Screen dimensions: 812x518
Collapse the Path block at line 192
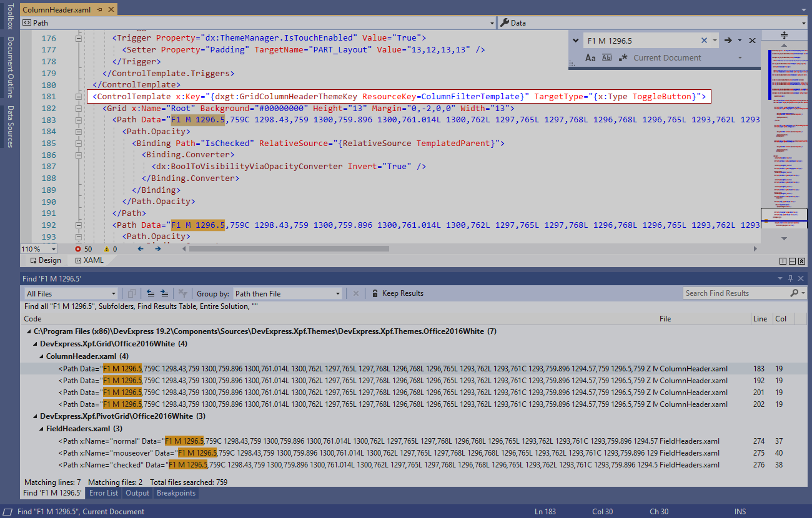(79, 225)
